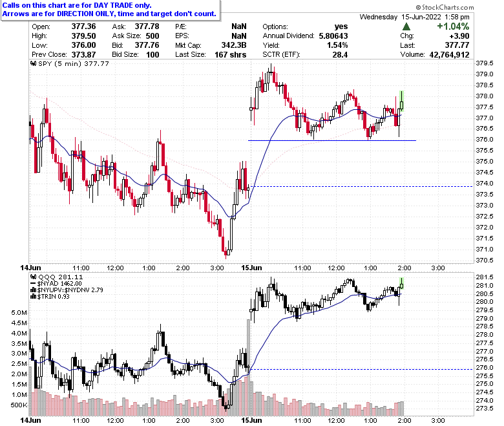Click the 5.0M volume axis label
Viewport: 504px width, 426px height.
pyautogui.click(x=19, y=313)
